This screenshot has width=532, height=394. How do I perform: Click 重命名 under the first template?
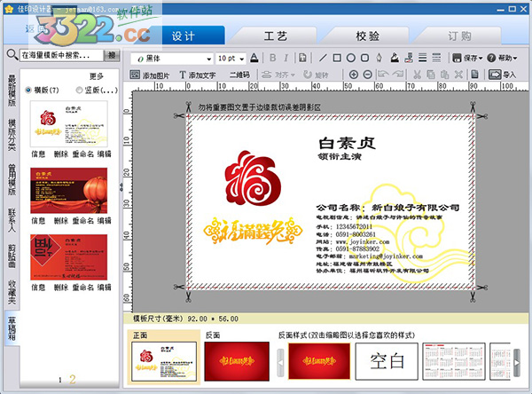click(x=83, y=154)
